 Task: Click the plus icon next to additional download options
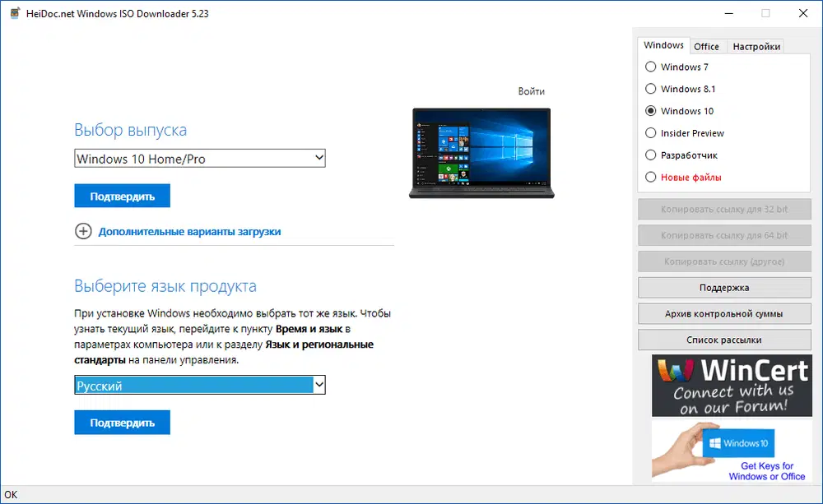[x=83, y=231]
